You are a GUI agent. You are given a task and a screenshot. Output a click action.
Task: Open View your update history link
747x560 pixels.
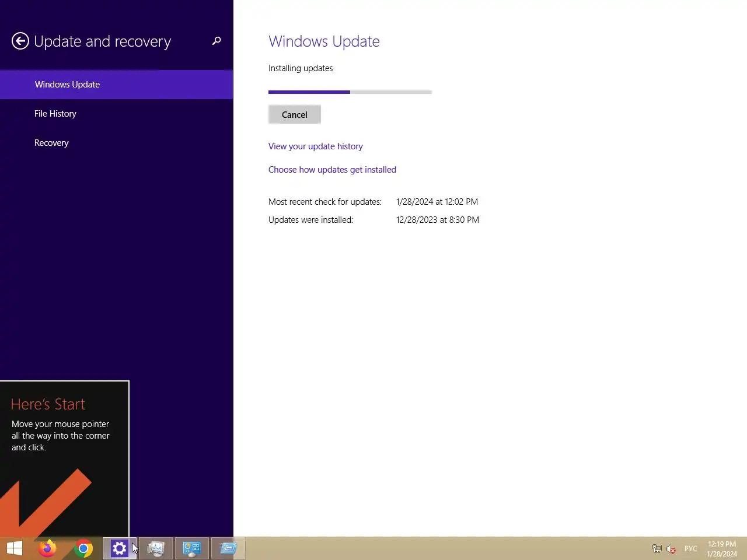(x=315, y=146)
